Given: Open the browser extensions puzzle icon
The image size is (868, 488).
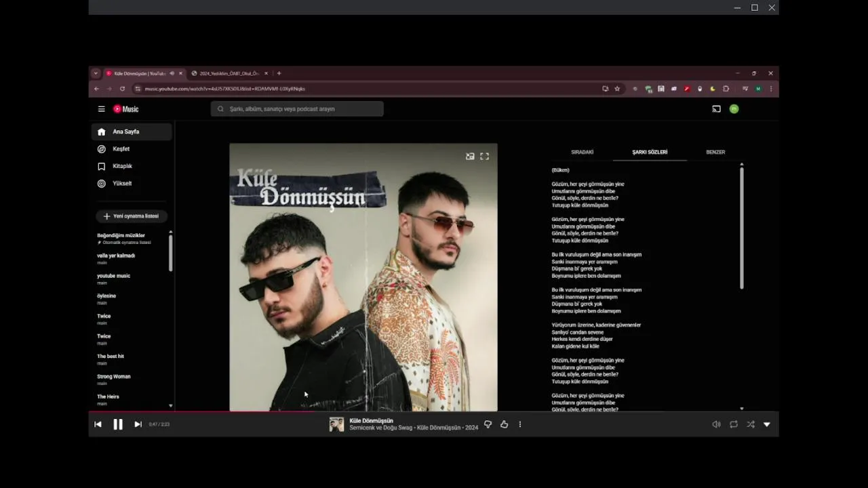Looking at the screenshot, I should (x=726, y=89).
